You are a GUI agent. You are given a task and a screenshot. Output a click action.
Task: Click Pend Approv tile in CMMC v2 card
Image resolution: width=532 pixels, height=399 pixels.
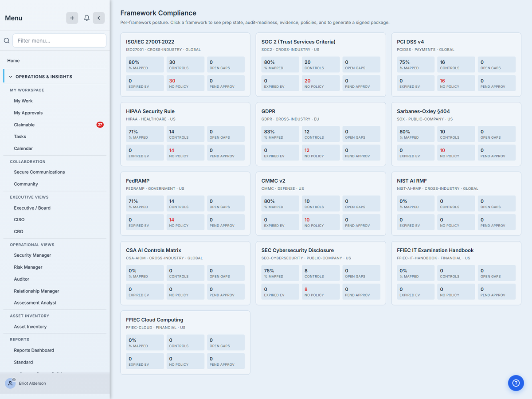361,222
